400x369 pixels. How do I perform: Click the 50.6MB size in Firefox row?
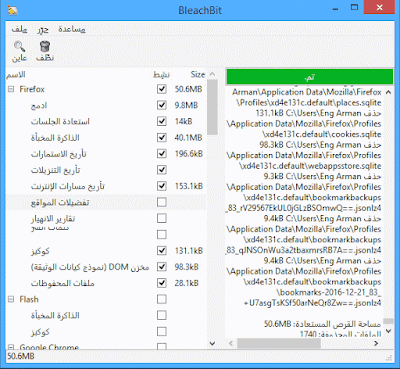coord(189,89)
